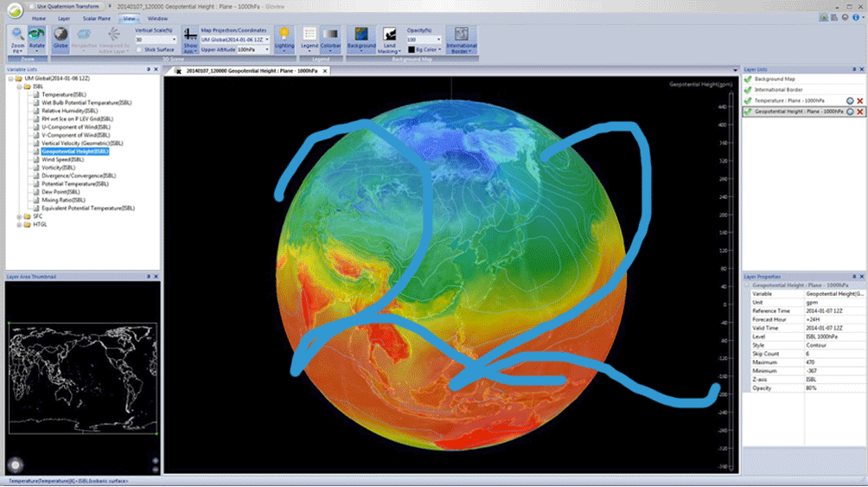The width and height of the screenshot is (868, 487).
Task: Open the Layer ribbon tab
Action: click(64, 18)
